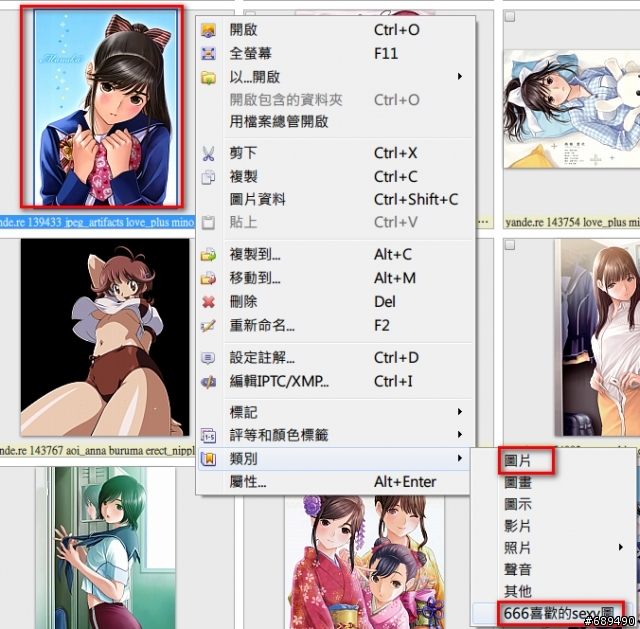Click the red X delete icon
The width and height of the screenshot is (640, 629).
208,302
